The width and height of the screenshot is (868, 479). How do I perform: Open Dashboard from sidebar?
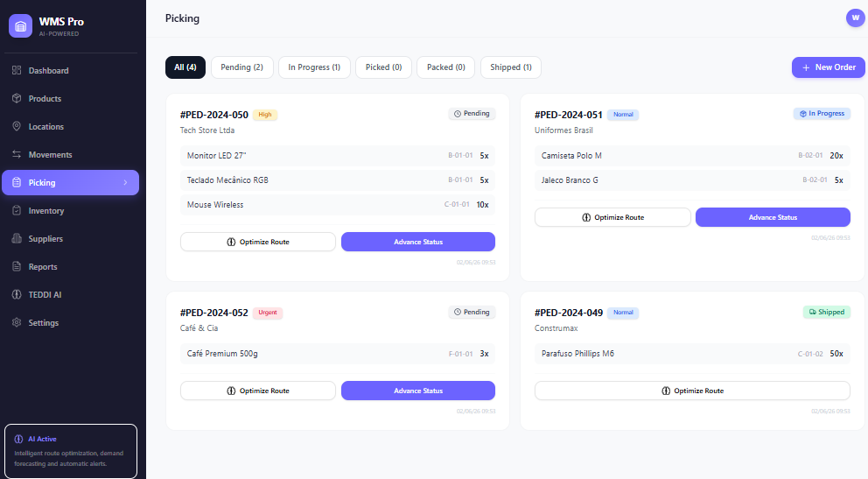(70, 70)
